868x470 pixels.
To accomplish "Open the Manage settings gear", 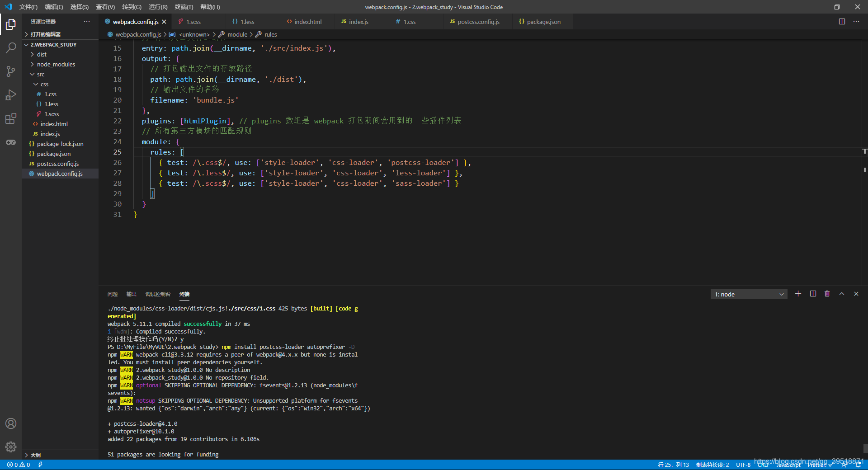I will pyautogui.click(x=11, y=447).
